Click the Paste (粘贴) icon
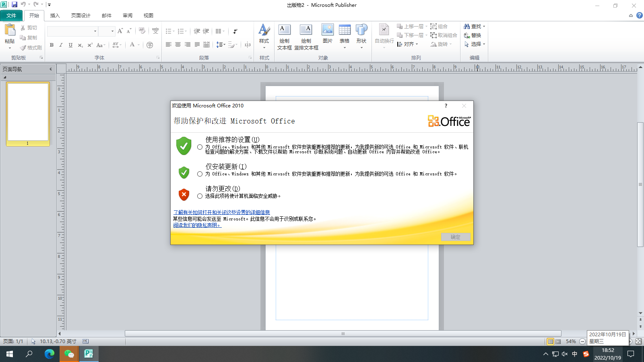644x362 pixels. tap(10, 31)
